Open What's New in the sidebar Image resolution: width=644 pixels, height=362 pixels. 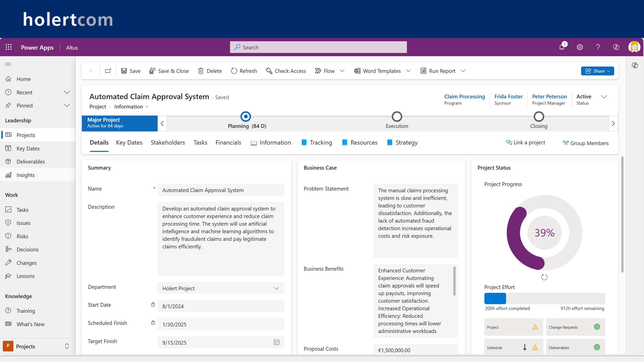38,324
